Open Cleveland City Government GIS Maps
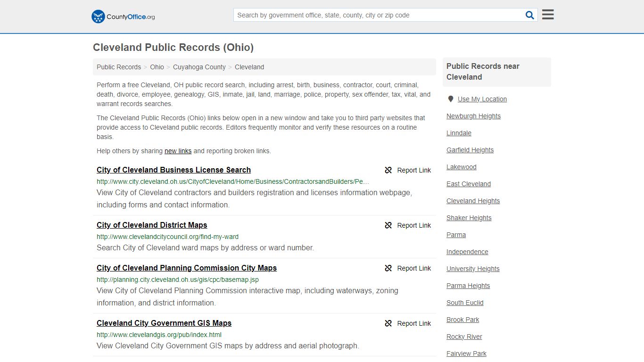The image size is (644, 362). [x=164, y=323]
